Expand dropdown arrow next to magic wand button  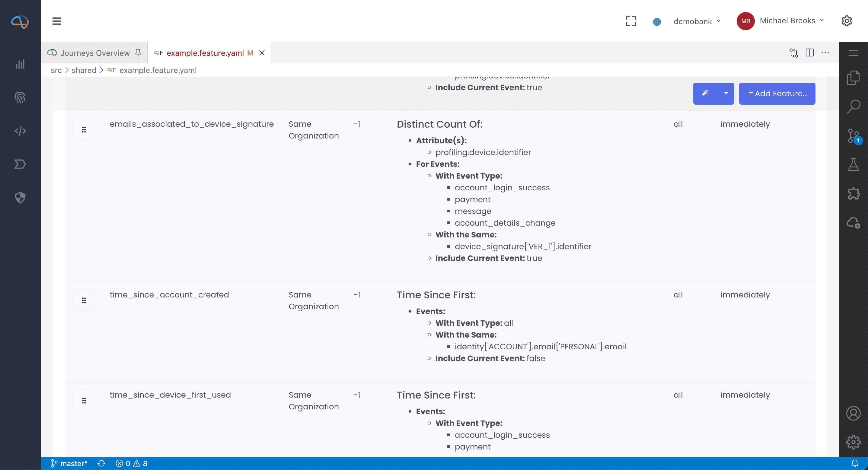click(x=726, y=93)
